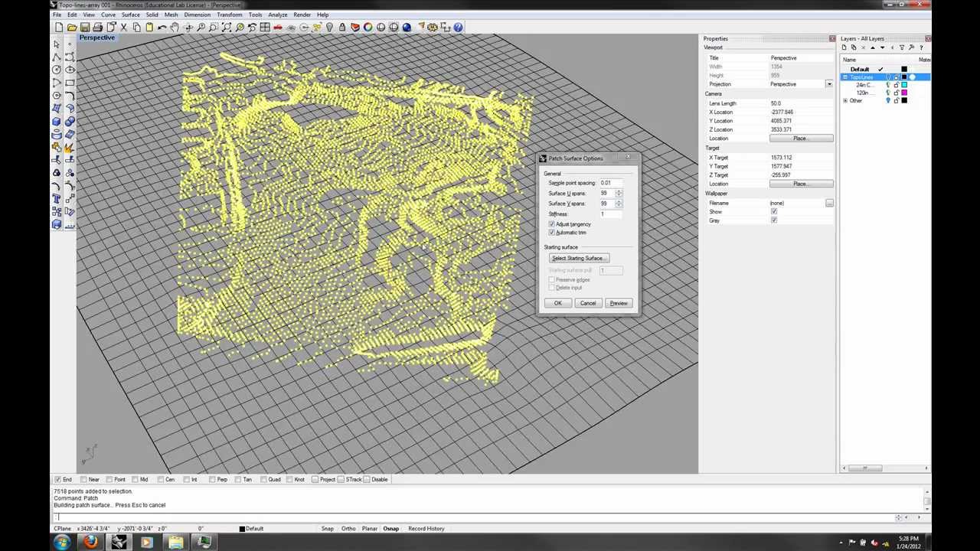Click the layer Filter funnel icon

[902, 47]
